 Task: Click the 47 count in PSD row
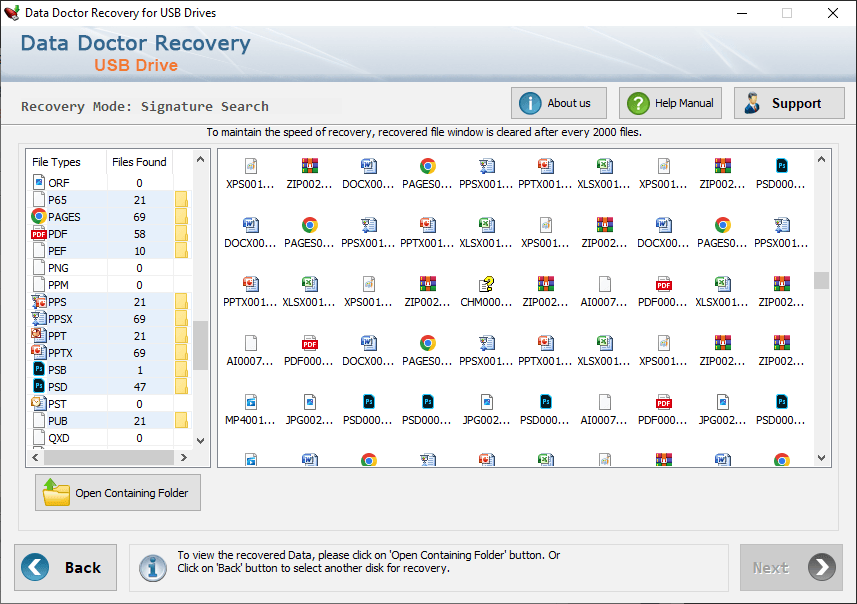pyautogui.click(x=139, y=386)
